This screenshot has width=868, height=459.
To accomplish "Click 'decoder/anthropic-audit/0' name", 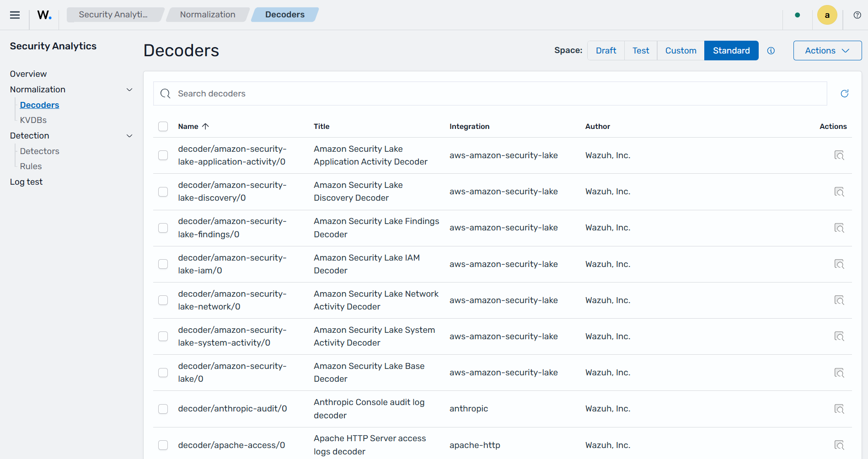I will point(233,409).
